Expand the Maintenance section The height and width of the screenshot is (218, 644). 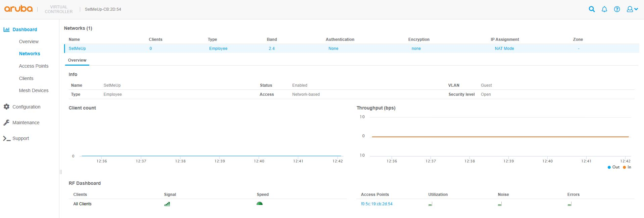pyautogui.click(x=26, y=123)
